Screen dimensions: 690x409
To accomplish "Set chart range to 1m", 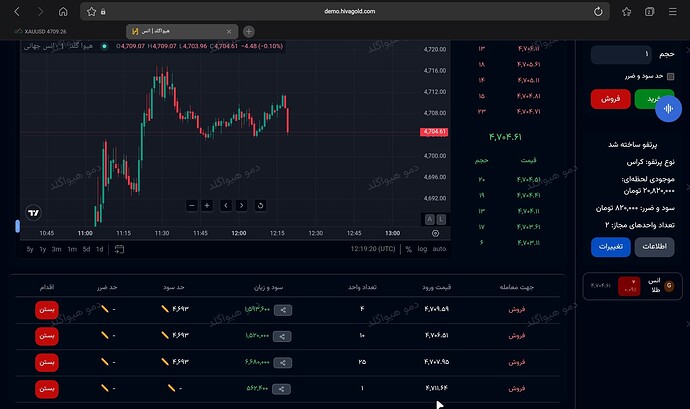I will [72, 249].
